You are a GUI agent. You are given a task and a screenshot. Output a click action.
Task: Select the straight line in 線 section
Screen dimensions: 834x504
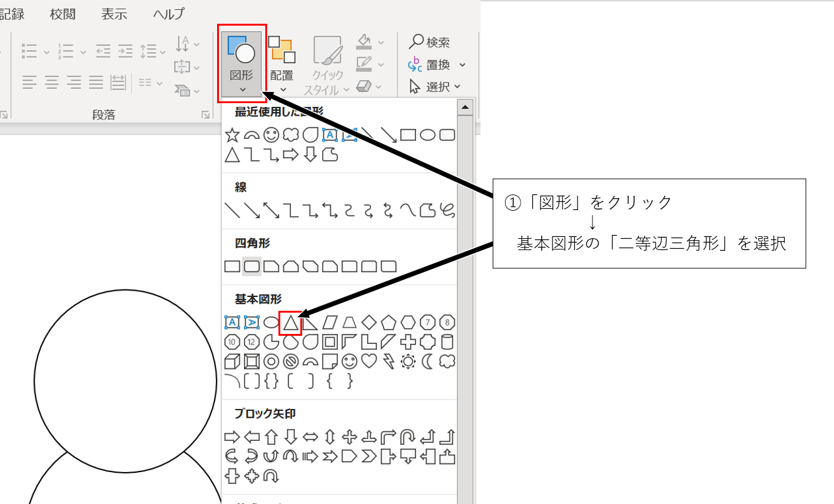point(232,210)
